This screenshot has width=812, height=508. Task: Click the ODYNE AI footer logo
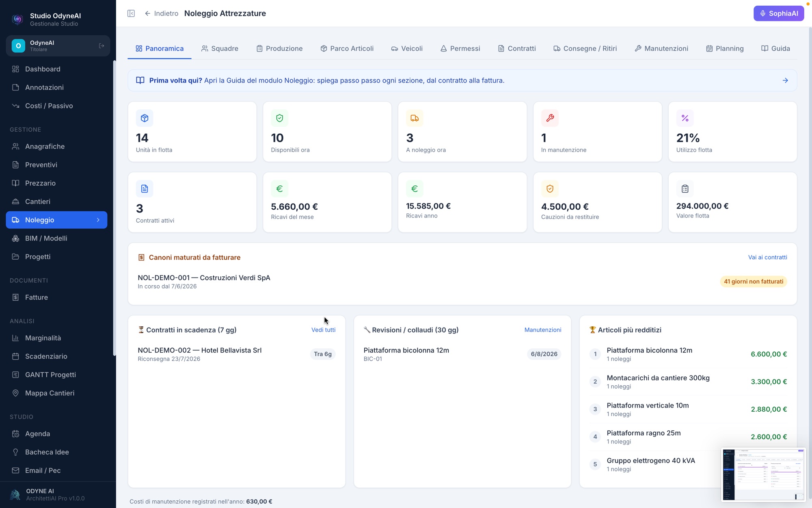coord(15,494)
